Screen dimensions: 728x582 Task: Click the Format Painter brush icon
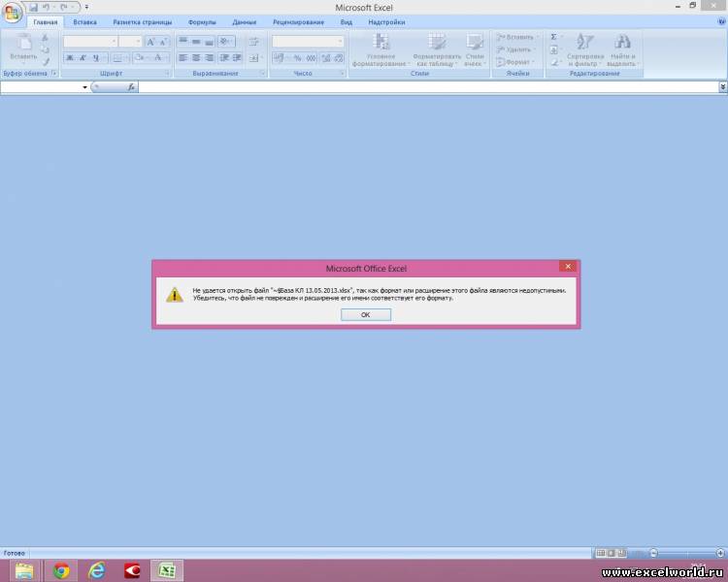45,61
